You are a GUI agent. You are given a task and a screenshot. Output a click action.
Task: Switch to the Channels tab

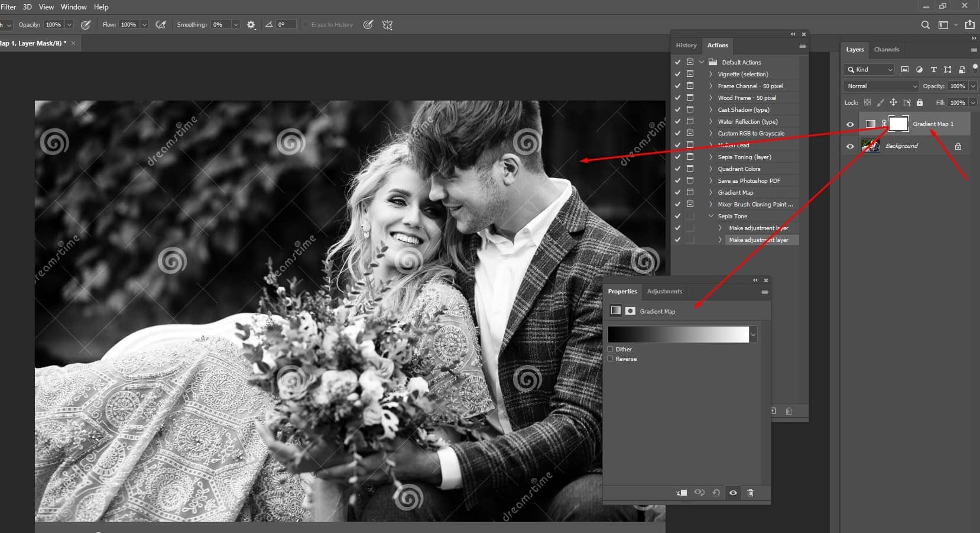point(887,50)
